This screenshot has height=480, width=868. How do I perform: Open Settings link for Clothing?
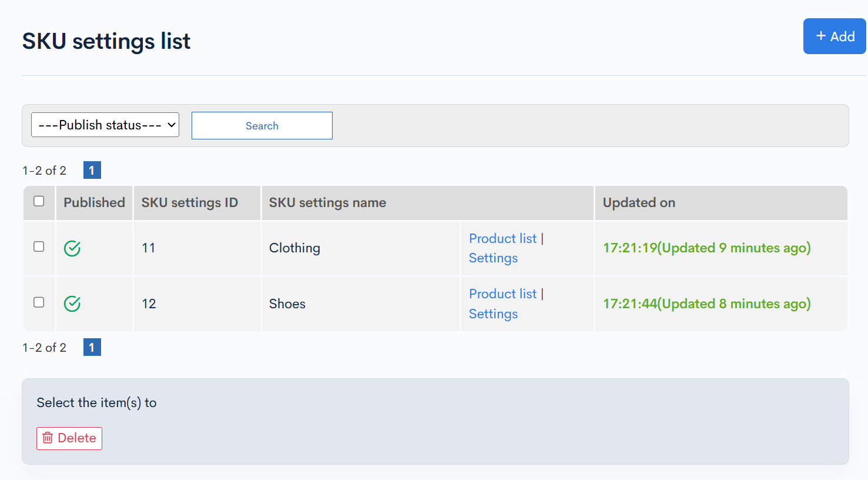click(x=493, y=258)
